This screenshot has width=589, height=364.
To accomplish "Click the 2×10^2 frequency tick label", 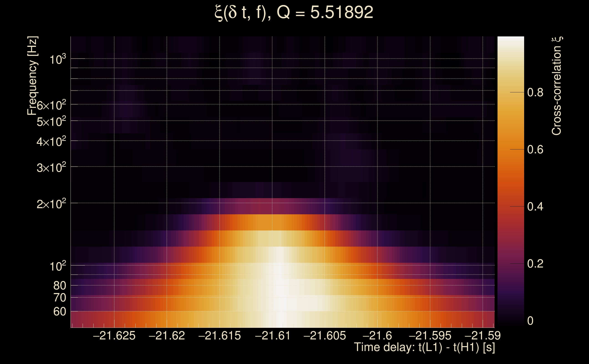I will 51,204.
